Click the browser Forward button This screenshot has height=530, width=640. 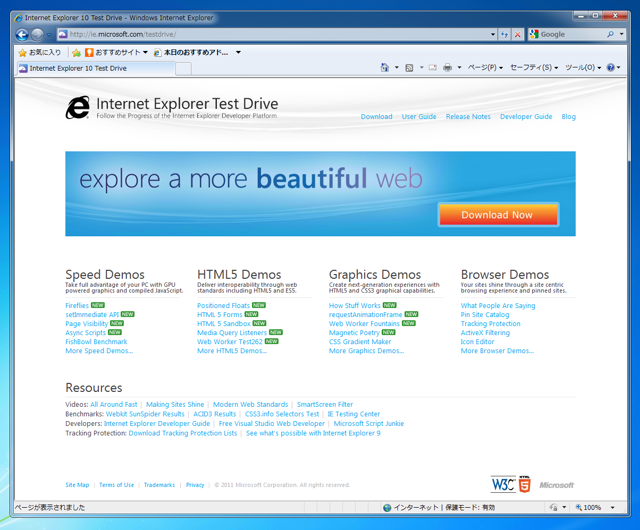(x=37, y=35)
